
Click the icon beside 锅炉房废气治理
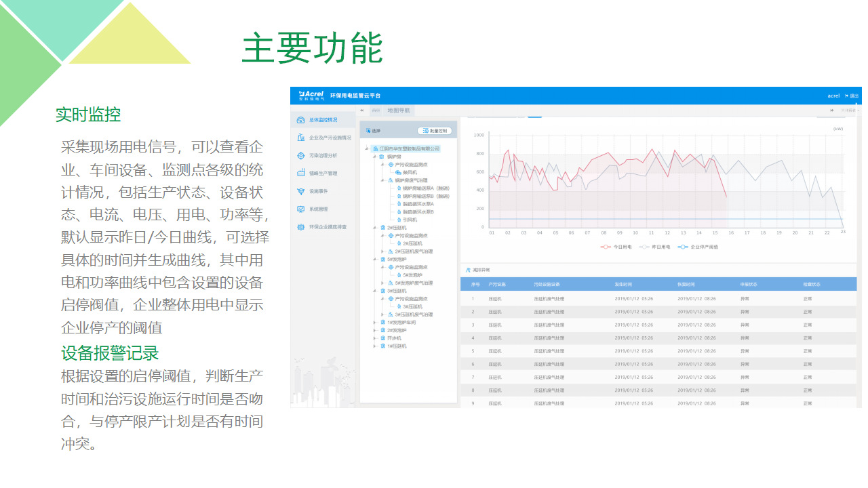click(391, 180)
